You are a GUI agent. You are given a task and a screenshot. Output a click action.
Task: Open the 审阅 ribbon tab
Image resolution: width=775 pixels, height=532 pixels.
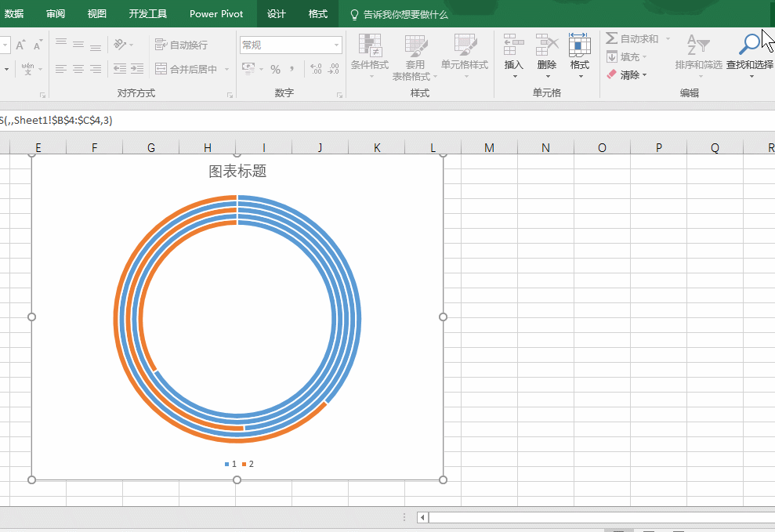click(x=56, y=14)
